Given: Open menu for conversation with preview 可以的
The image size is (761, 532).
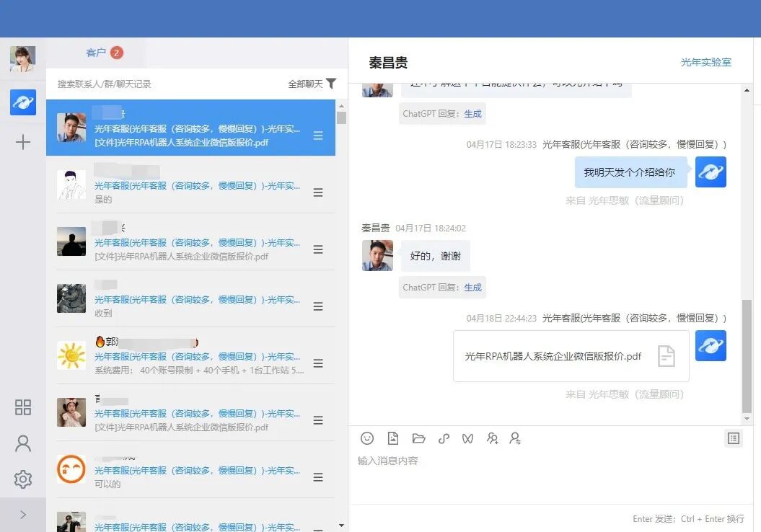Looking at the screenshot, I should (x=318, y=477).
